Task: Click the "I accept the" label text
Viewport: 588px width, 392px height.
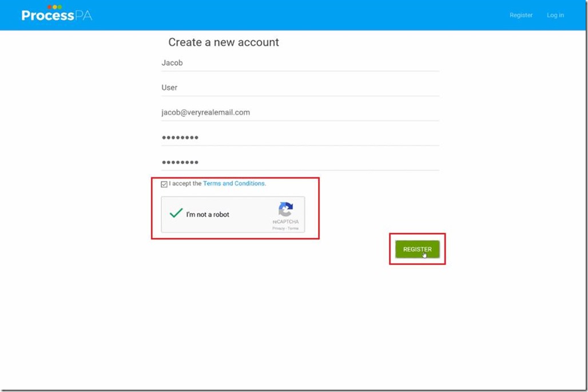Action: (185, 184)
